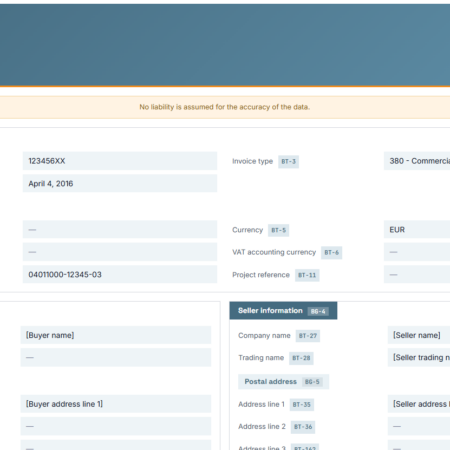Click the BT-28 trading name badge
Image resolution: width=450 pixels, height=450 pixels.
pyautogui.click(x=301, y=358)
